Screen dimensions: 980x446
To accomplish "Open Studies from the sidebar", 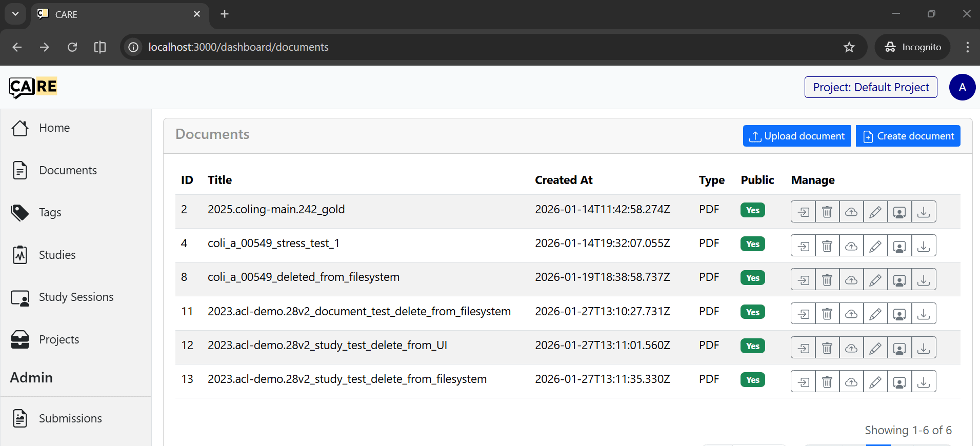I will pyautogui.click(x=57, y=255).
